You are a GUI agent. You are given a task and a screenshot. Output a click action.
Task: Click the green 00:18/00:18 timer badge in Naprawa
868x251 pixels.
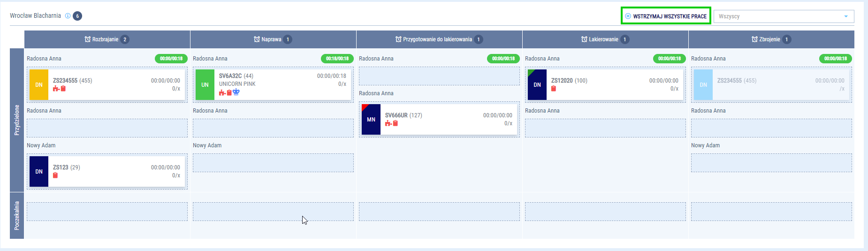click(337, 59)
